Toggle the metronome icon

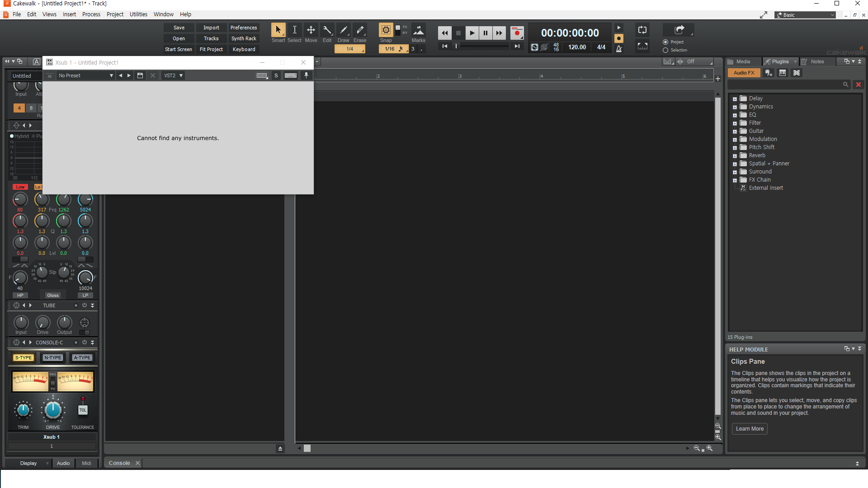[x=619, y=48]
